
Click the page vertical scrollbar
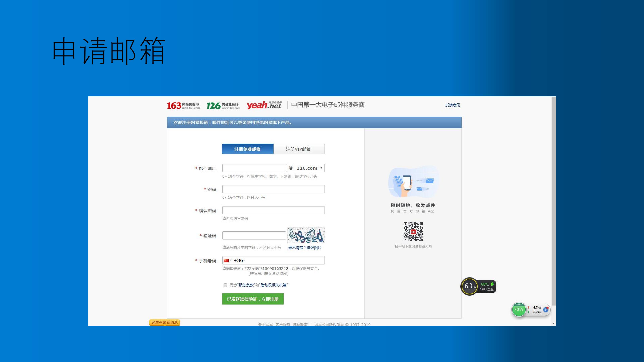pos(553,201)
